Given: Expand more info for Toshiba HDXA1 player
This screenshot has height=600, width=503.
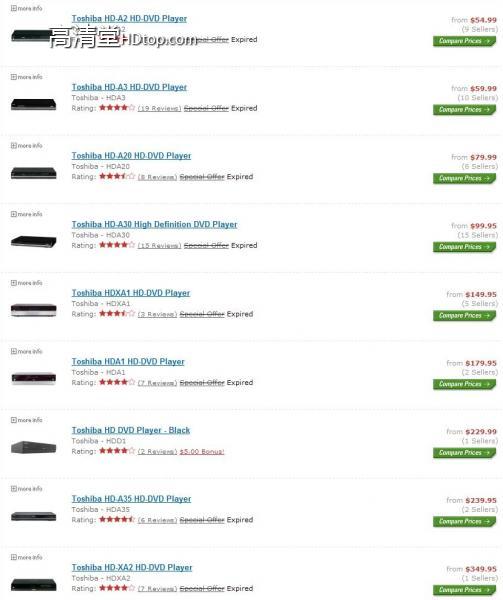Looking at the screenshot, I should pyautogui.click(x=26, y=283).
